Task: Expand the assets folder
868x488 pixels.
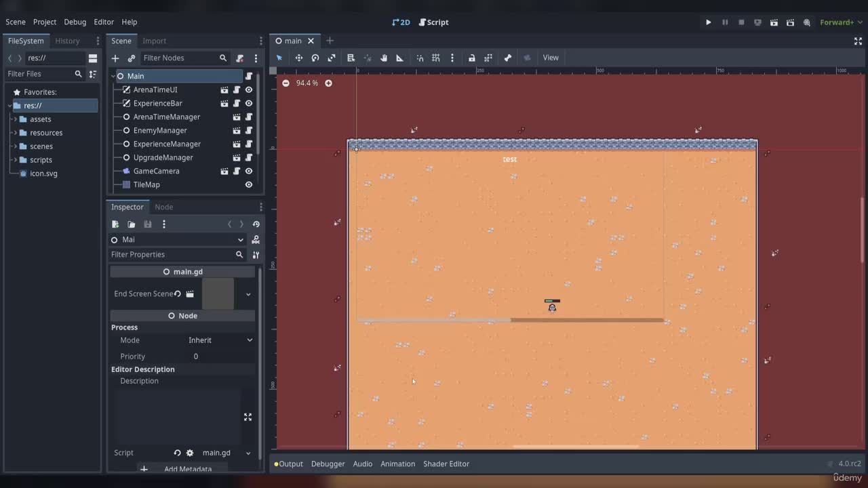Action: click(x=15, y=119)
